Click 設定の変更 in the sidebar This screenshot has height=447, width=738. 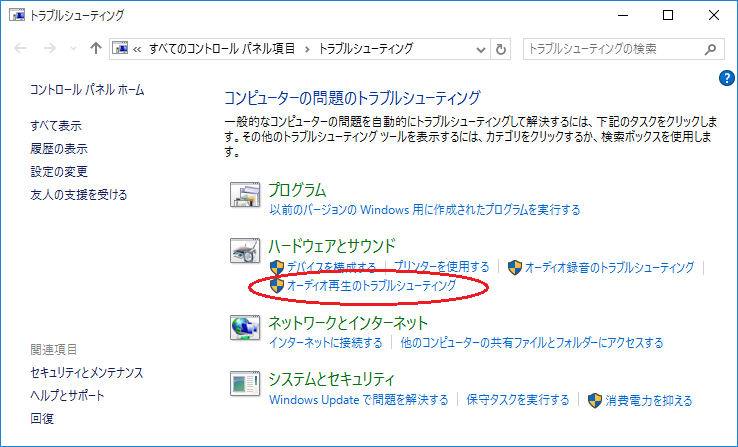click(x=59, y=172)
